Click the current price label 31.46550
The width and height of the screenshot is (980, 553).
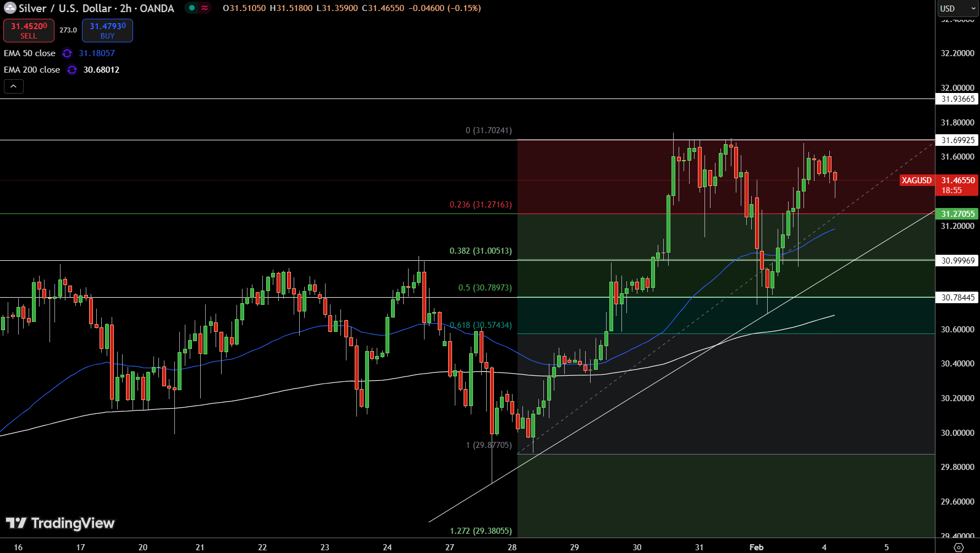958,180
